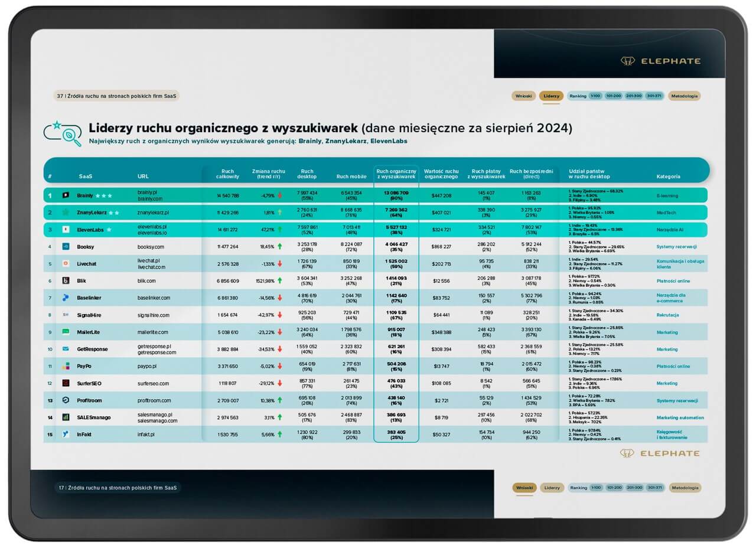The image size is (756, 555).
Task: Click the ELEPHATE logo in the dark header
Action: click(660, 61)
